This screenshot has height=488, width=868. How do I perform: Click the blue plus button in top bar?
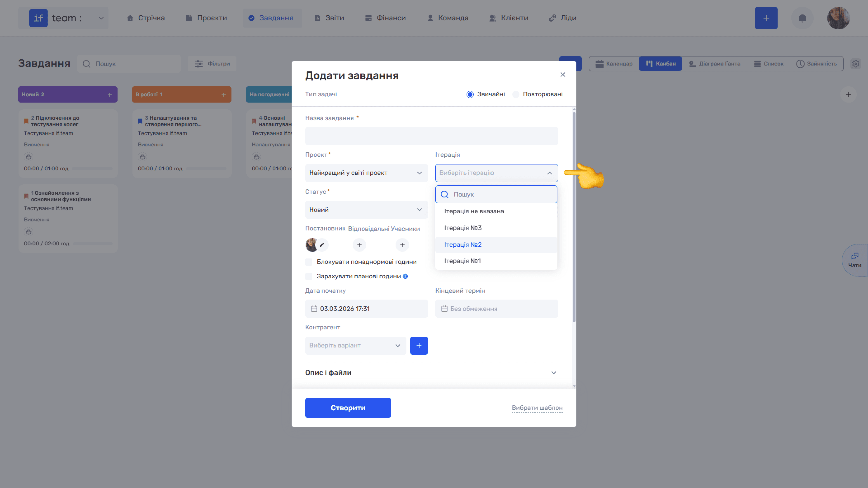(x=766, y=18)
